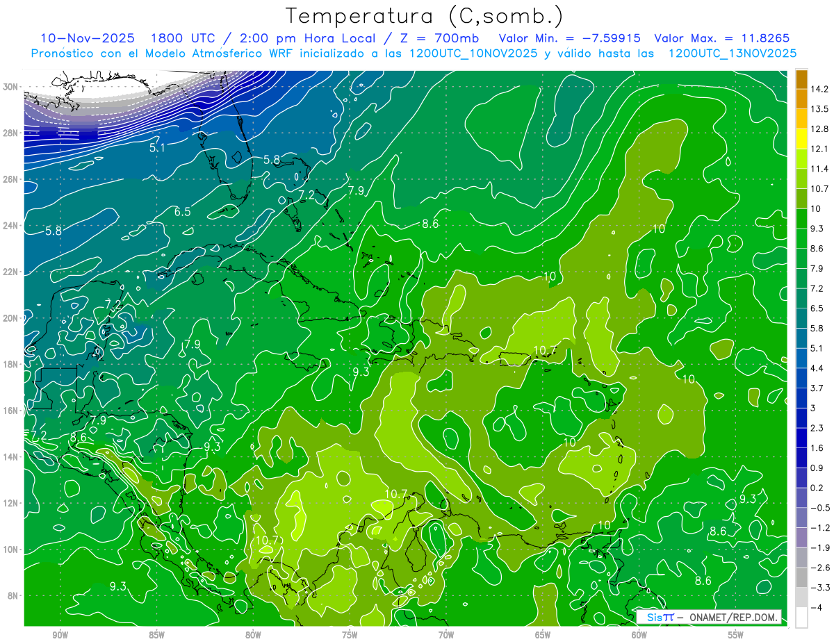Screen dimensions: 834x644
Task: Click legend swatch between 2.3 and 3
Action: pos(801,418)
